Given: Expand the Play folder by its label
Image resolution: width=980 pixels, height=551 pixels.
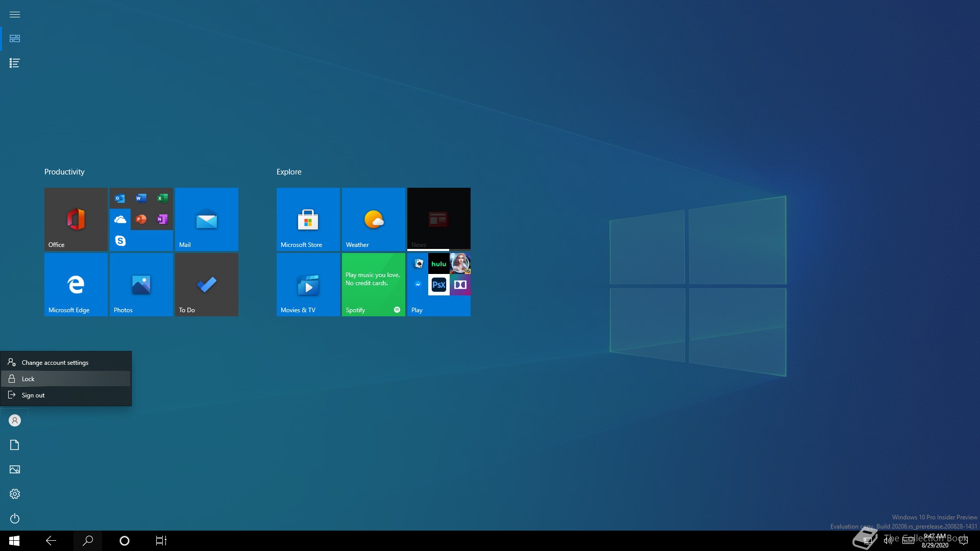Looking at the screenshot, I should (417, 310).
